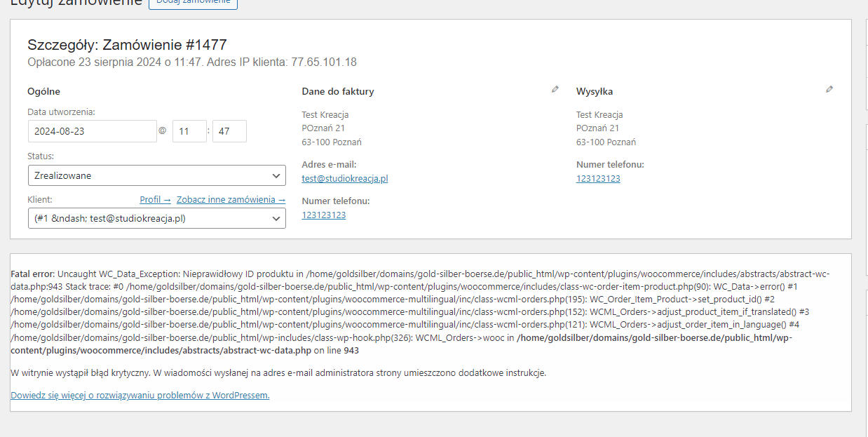Click the Data utworzenia label

(x=61, y=112)
